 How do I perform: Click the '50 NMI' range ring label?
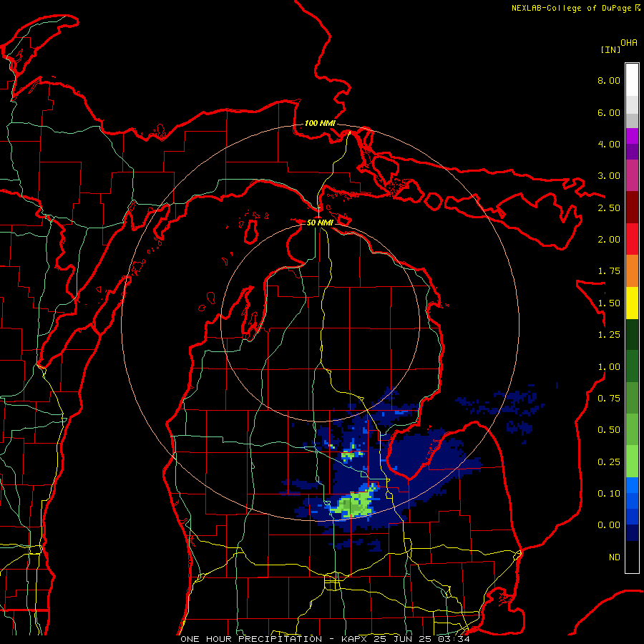coord(320,223)
